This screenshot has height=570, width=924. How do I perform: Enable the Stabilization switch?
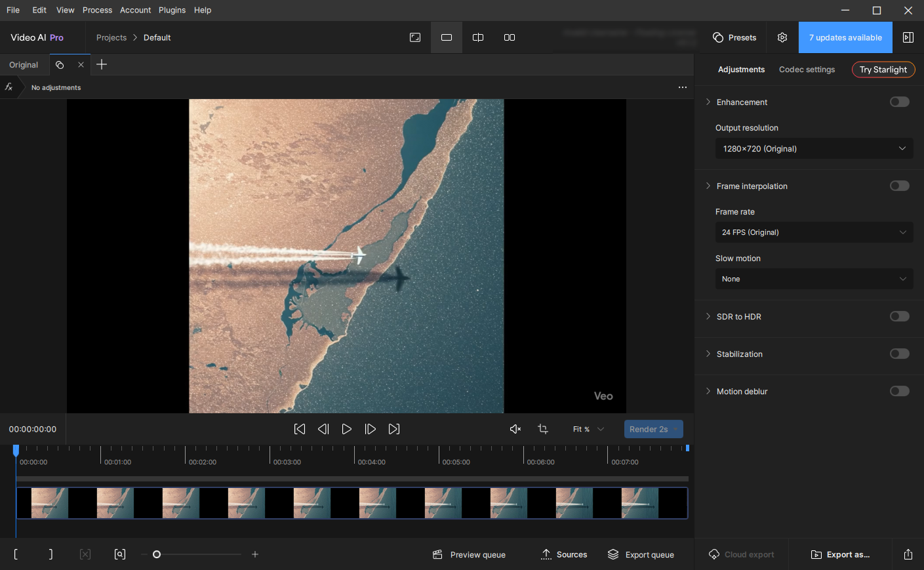(x=899, y=354)
